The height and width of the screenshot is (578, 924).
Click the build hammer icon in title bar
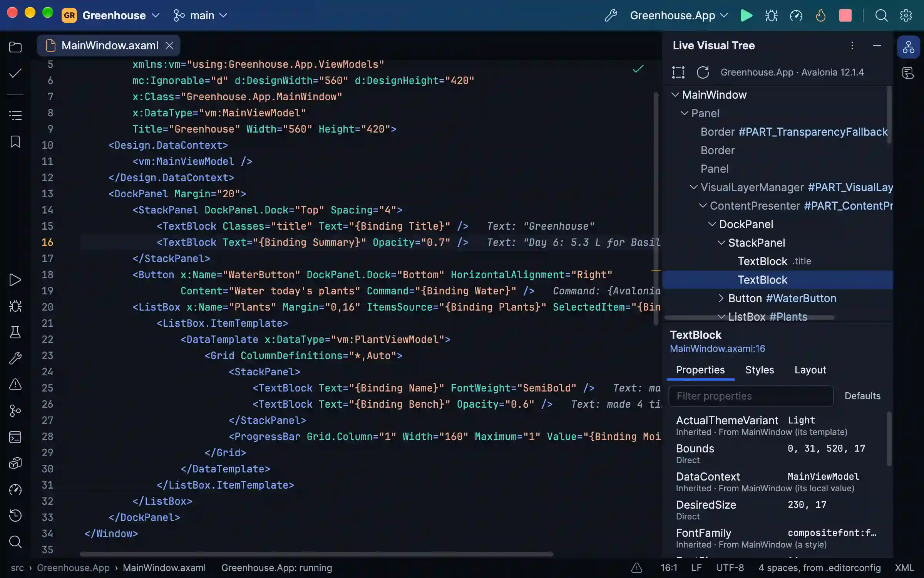click(x=611, y=15)
